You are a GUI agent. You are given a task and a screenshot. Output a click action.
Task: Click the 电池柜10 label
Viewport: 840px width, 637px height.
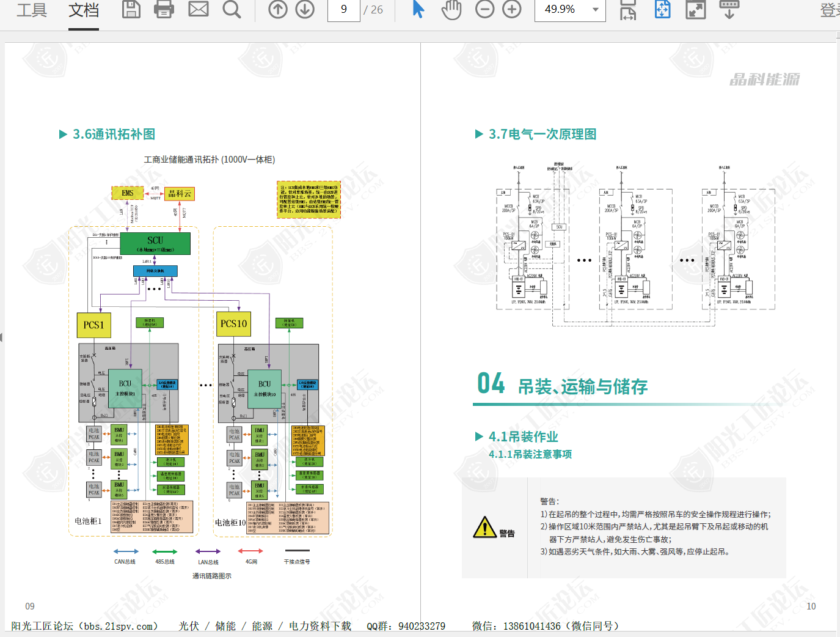tap(230, 523)
